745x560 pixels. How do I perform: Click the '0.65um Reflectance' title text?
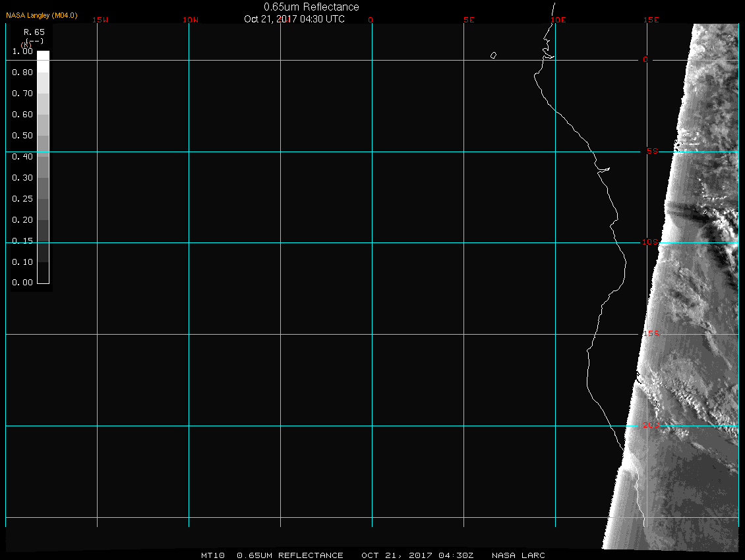click(311, 7)
